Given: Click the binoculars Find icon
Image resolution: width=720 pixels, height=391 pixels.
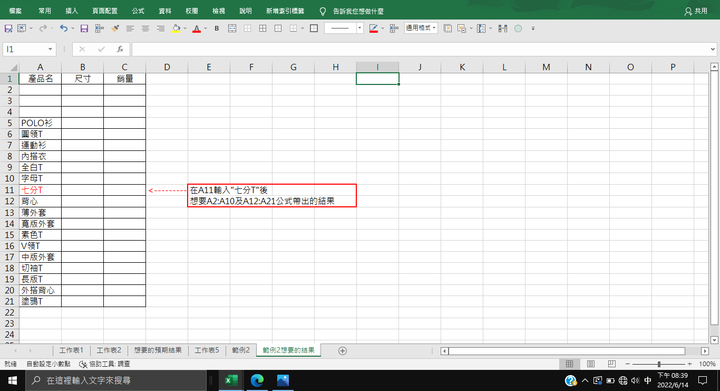Looking at the screenshot, I should click(503, 28).
